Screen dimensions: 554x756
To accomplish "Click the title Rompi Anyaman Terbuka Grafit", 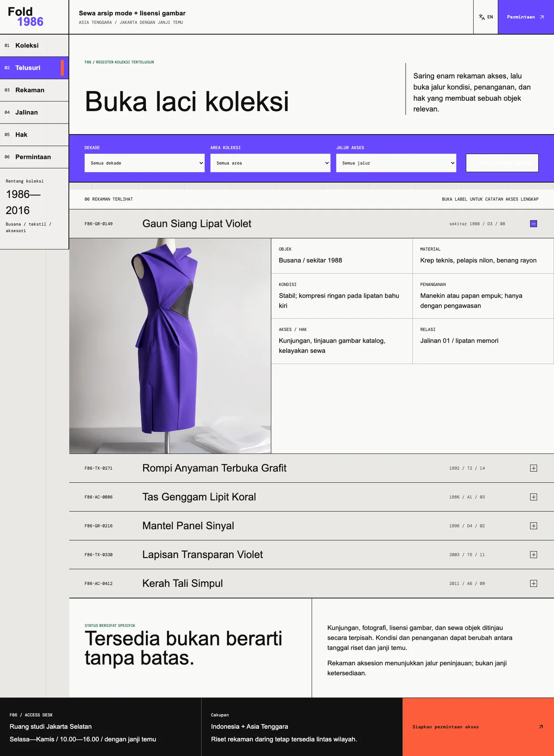I will click(x=214, y=468).
